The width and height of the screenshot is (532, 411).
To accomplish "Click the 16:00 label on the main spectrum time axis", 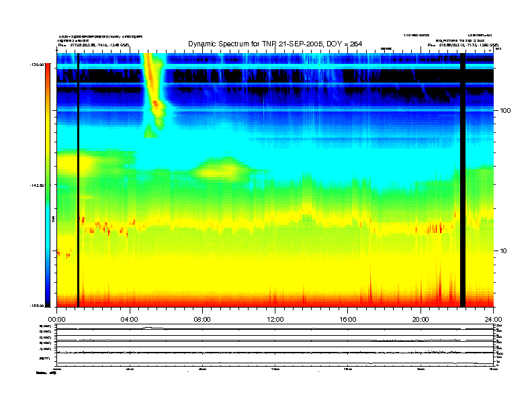I will (348, 320).
